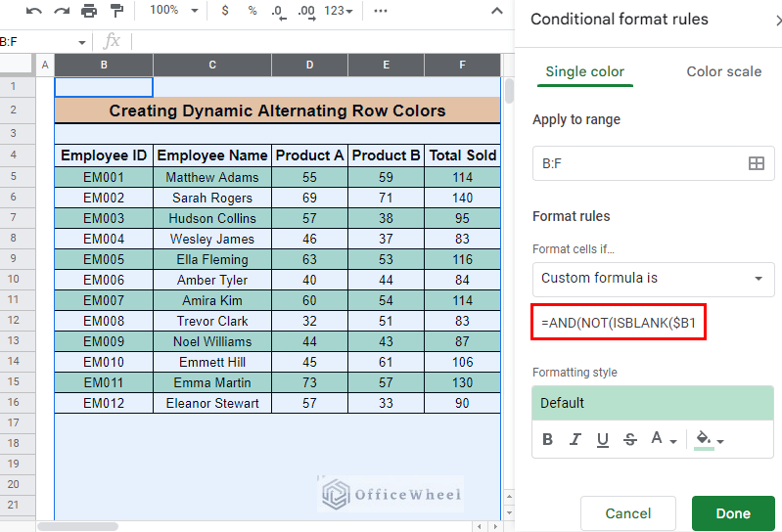782x532 pixels.
Task: Select the Paint format roller icon
Action: [117, 11]
